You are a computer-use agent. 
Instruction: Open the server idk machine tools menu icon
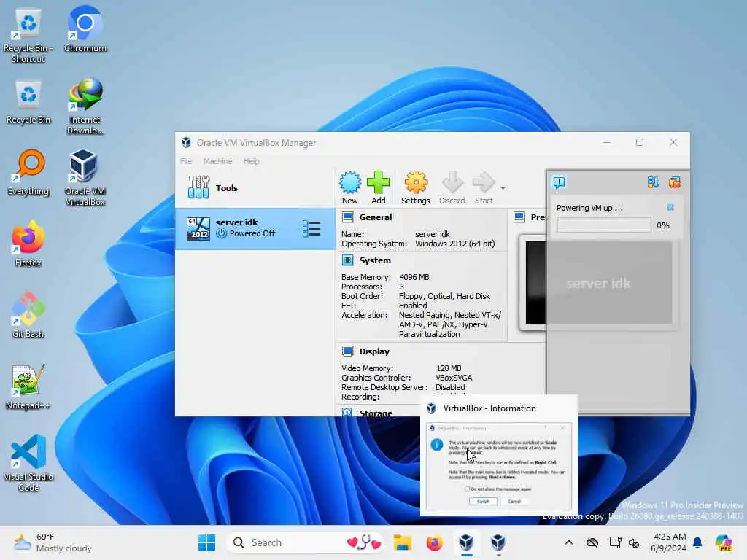point(311,228)
